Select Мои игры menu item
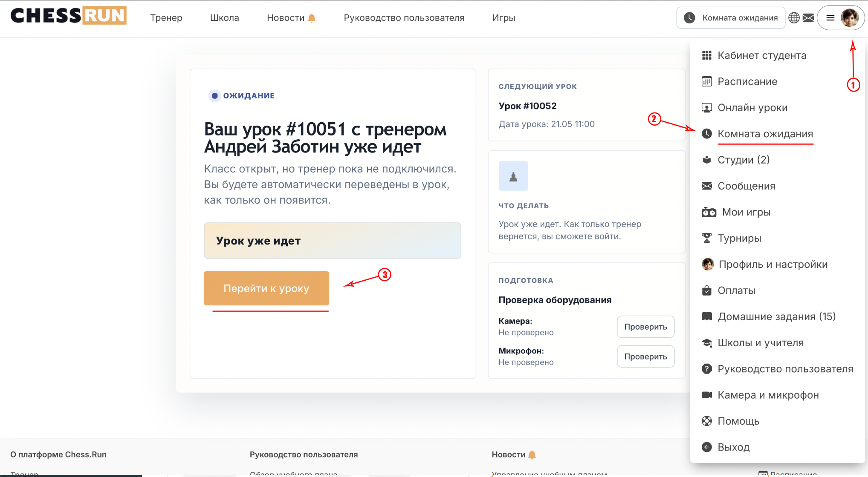The height and width of the screenshot is (477, 868). point(746,212)
